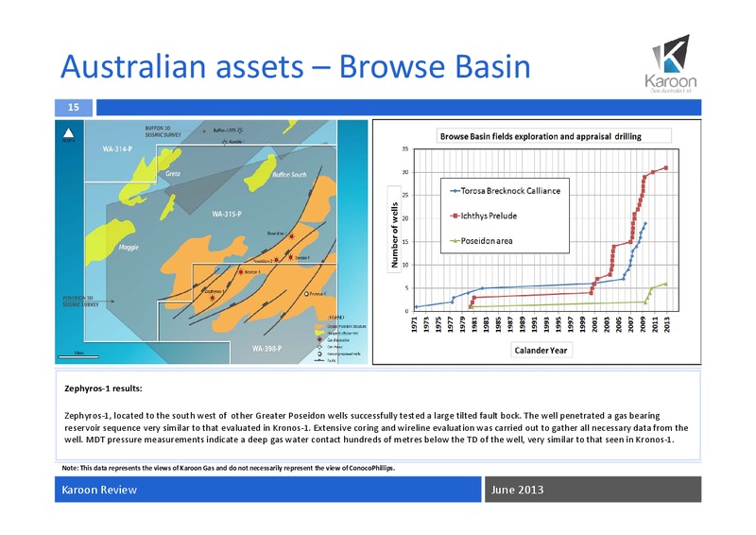This screenshot has height=535, width=756.
Task: Click the 'Zephyros-1 results:' heading
Action: pyautogui.click(x=103, y=388)
